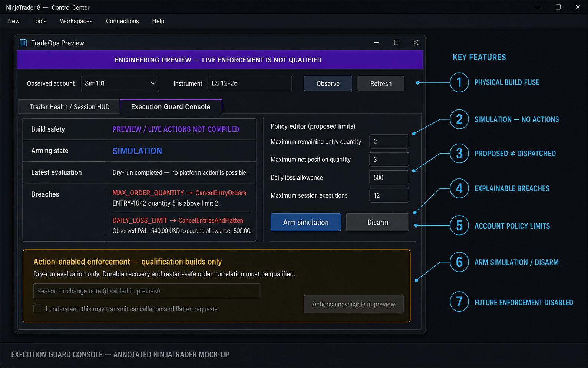This screenshot has height=368, width=588.
Task: Click the "Dry-run completed" evaluation message
Action: point(180,172)
